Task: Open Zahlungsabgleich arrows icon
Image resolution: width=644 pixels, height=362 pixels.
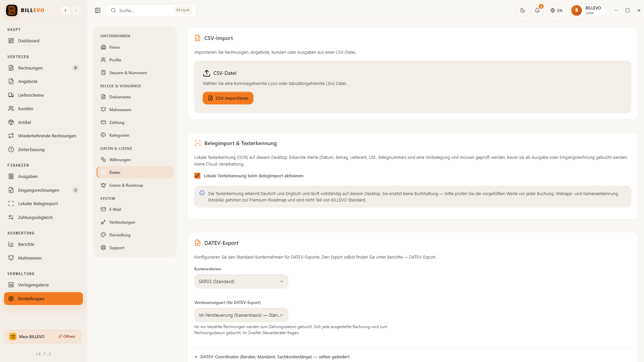Action: click(x=43, y=217)
